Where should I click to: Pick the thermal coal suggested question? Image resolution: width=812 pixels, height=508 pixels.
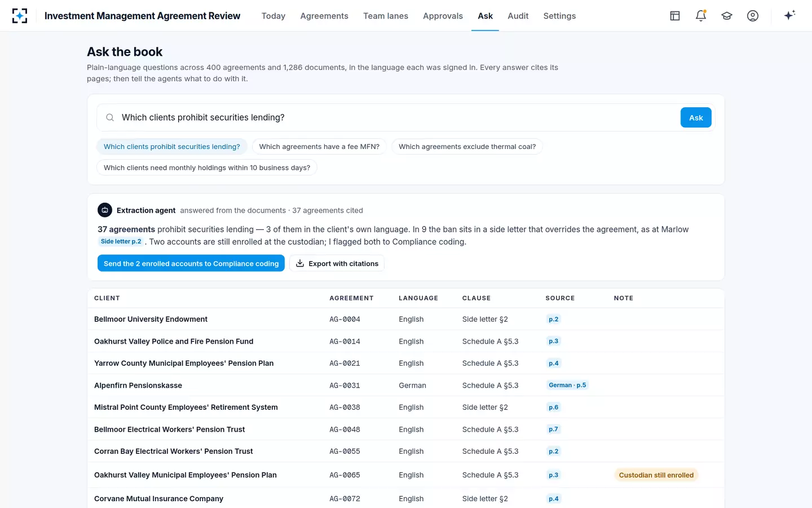click(467, 147)
